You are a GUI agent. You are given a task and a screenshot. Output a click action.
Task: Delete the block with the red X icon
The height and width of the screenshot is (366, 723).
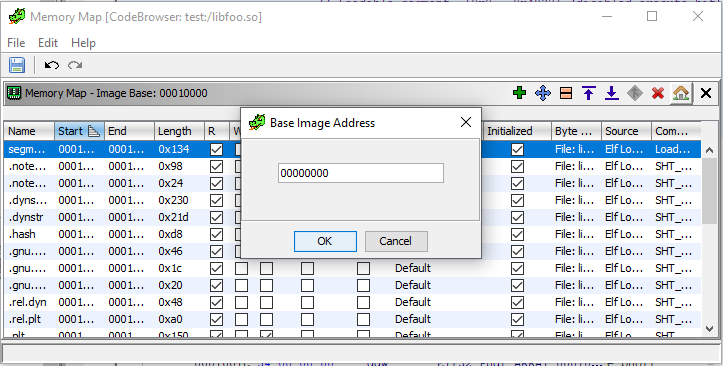click(658, 93)
